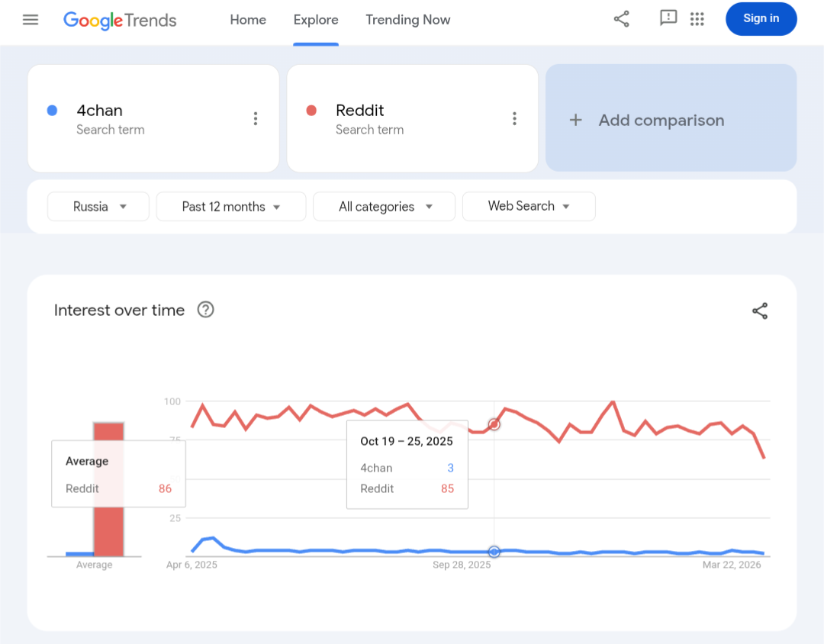Click the Average Reddit value 86
The width and height of the screenshot is (824, 644).
click(165, 488)
